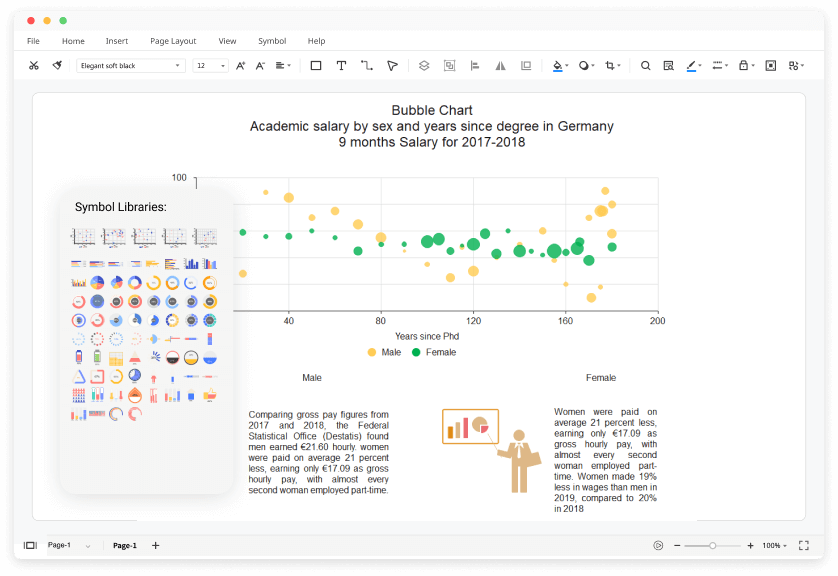Add a new page with the plus button
This screenshot has width=838, height=576.
155,545
